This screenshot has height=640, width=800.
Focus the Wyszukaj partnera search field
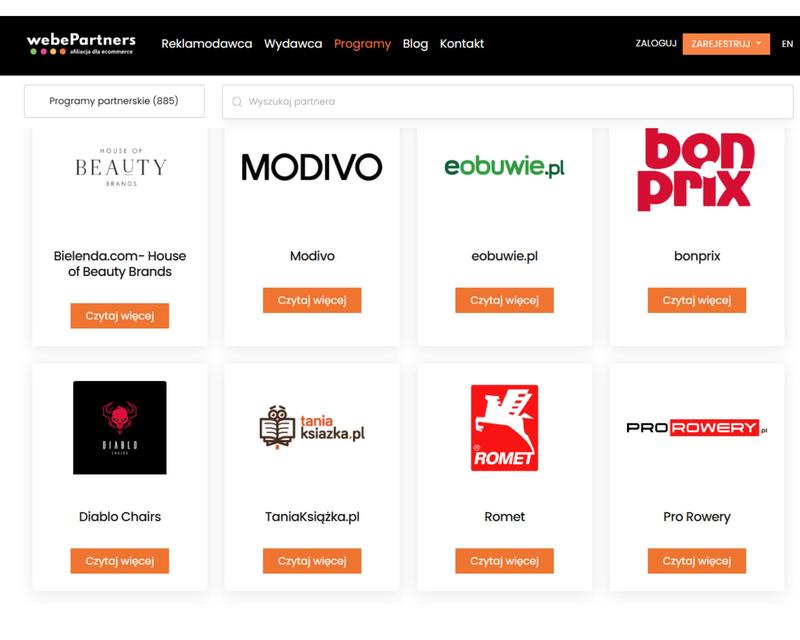coord(508,102)
